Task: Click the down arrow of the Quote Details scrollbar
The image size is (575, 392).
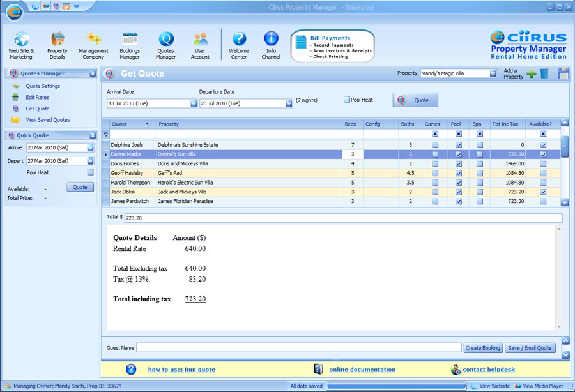Action: (559, 326)
